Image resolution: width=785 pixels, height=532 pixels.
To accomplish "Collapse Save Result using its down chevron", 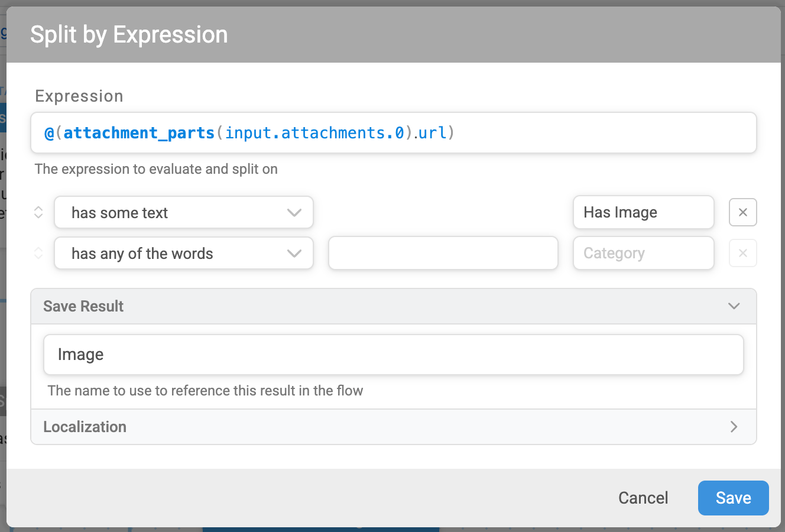I will coord(734,306).
